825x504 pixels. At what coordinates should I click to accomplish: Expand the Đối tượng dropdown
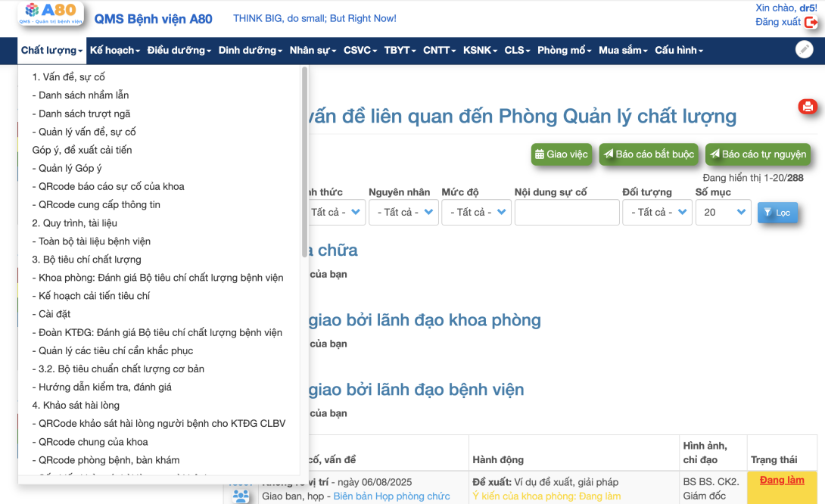click(x=657, y=213)
